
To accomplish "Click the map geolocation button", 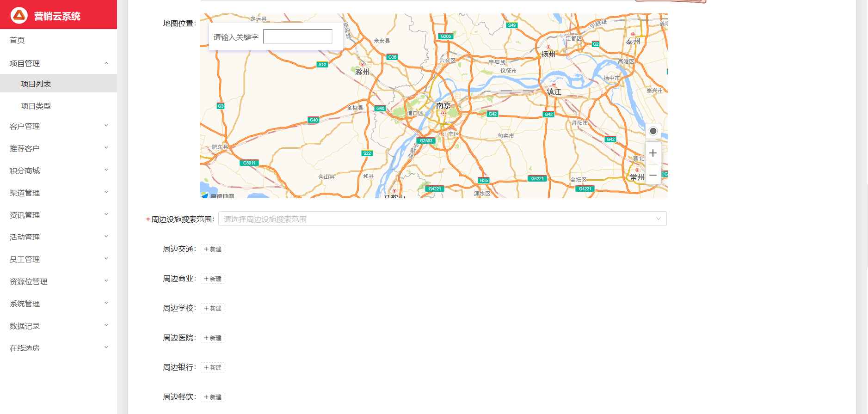I will pyautogui.click(x=653, y=131).
